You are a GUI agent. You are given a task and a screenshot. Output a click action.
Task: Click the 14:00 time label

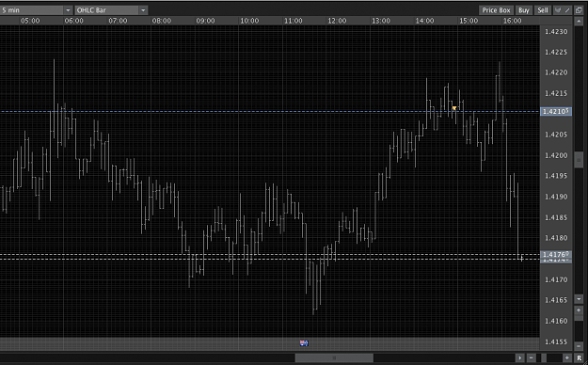click(x=425, y=21)
